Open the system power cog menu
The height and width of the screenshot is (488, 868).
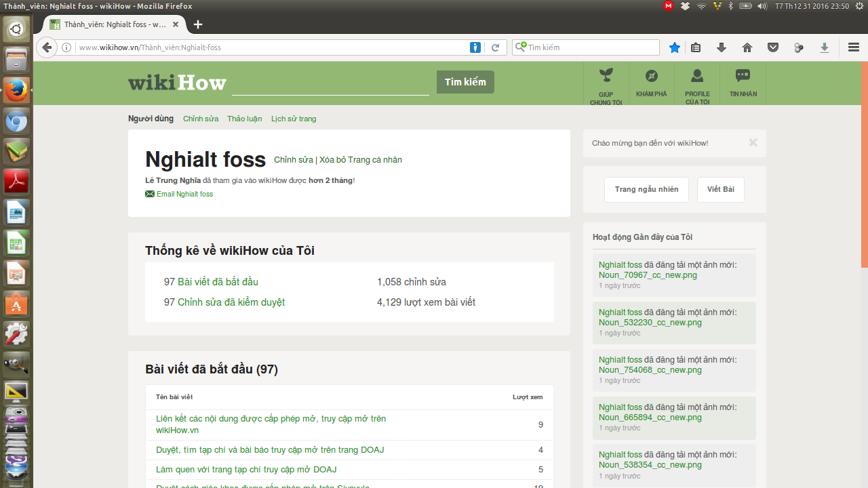click(859, 6)
